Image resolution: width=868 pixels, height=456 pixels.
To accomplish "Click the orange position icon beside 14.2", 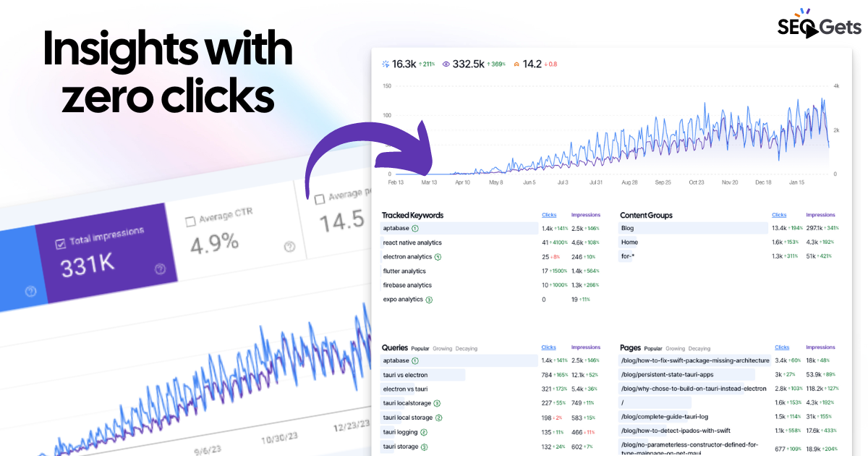I will [x=516, y=64].
